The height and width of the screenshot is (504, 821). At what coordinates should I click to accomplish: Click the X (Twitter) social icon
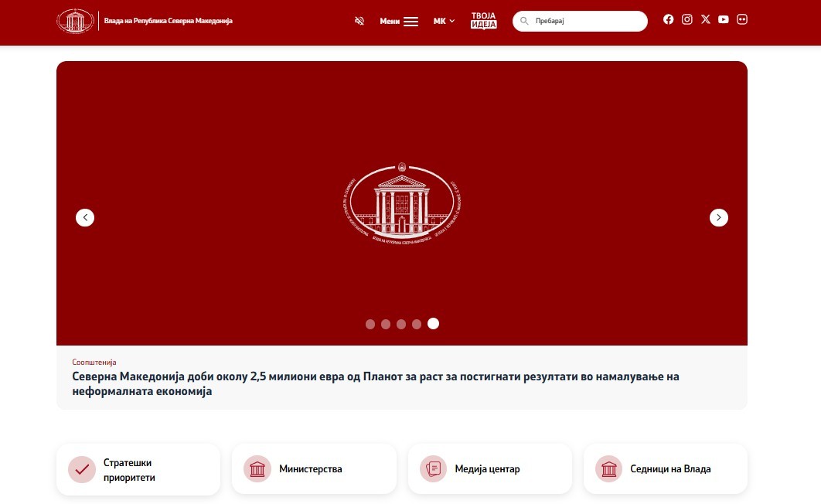706,19
